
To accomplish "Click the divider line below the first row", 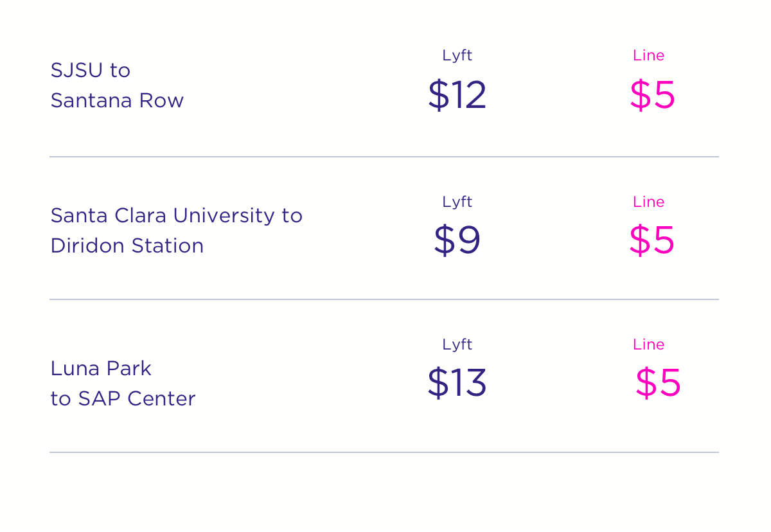I will pyautogui.click(x=384, y=157).
